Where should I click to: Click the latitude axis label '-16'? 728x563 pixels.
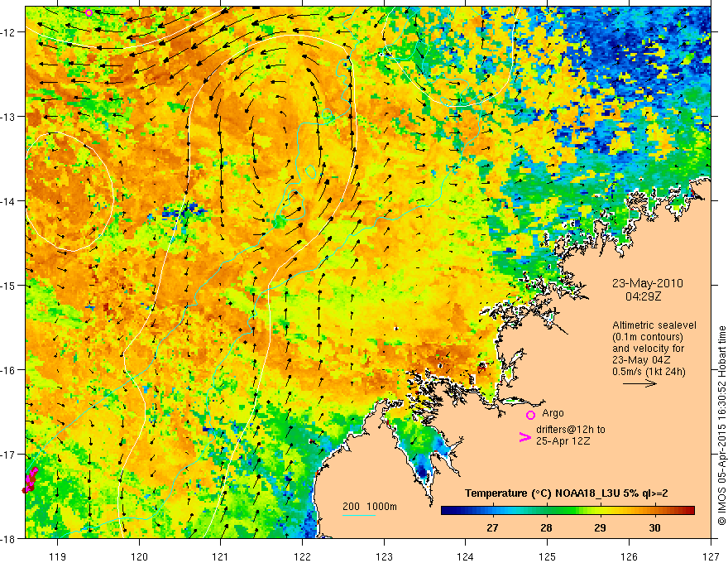[8, 370]
